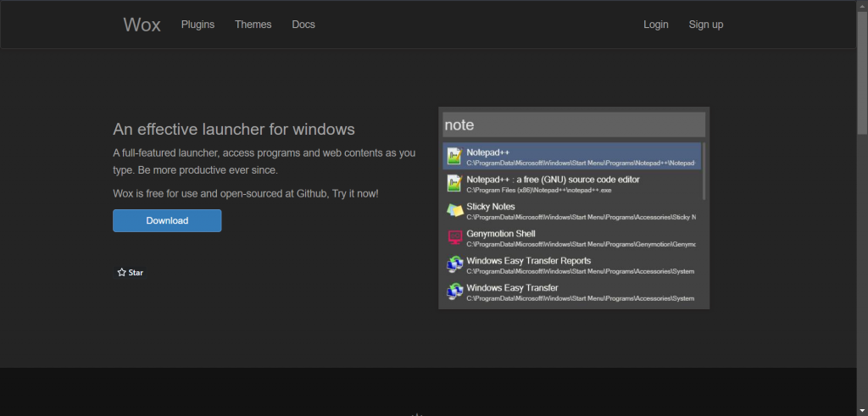Click the GitHub Star button
The image size is (868, 416).
[130, 272]
